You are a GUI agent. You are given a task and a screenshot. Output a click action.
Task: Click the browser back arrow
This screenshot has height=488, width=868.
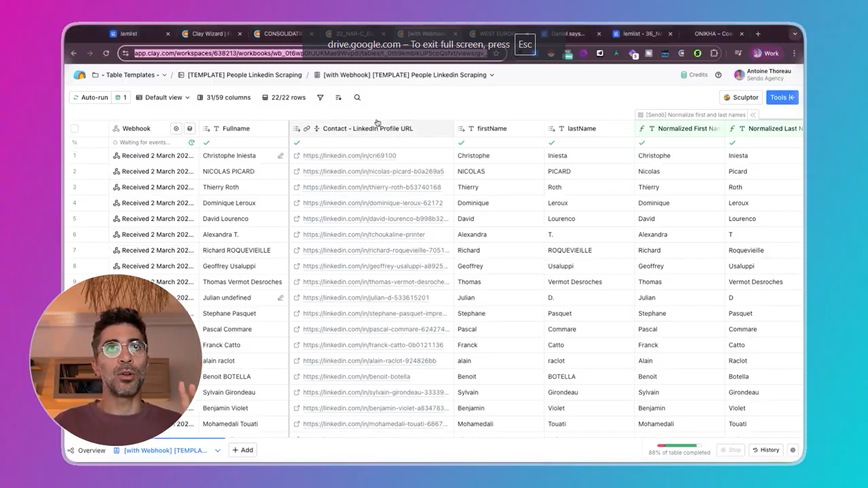pos(74,53)
